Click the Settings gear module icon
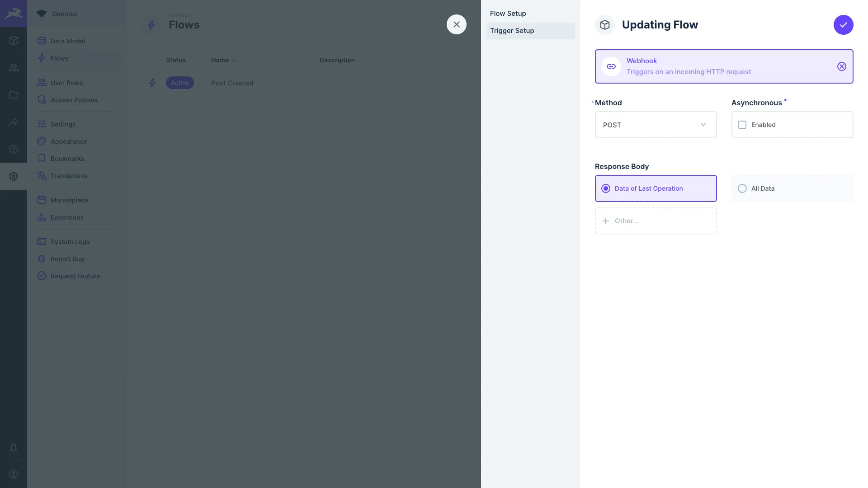Screen dimensions: 868x488 click(x=14, y=176)
